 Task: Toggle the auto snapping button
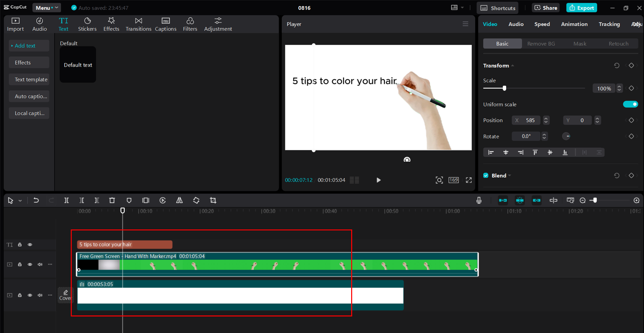click(520, 201)
